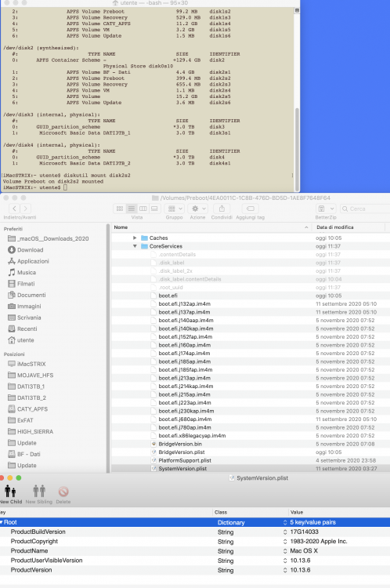Viewport: 390px width, 588px height.
Task: Switch Finder to icon view
Action: [120, 209]
